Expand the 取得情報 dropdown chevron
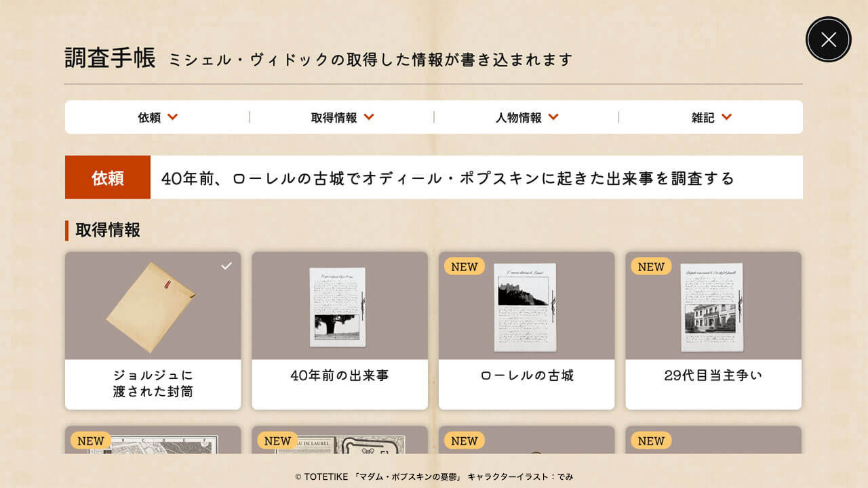 click(x=368, y=117)
